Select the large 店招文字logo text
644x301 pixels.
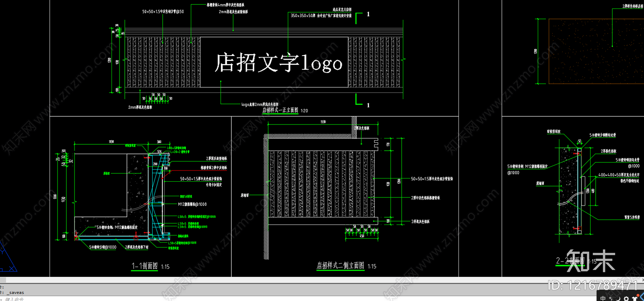[x=278, y=63]
